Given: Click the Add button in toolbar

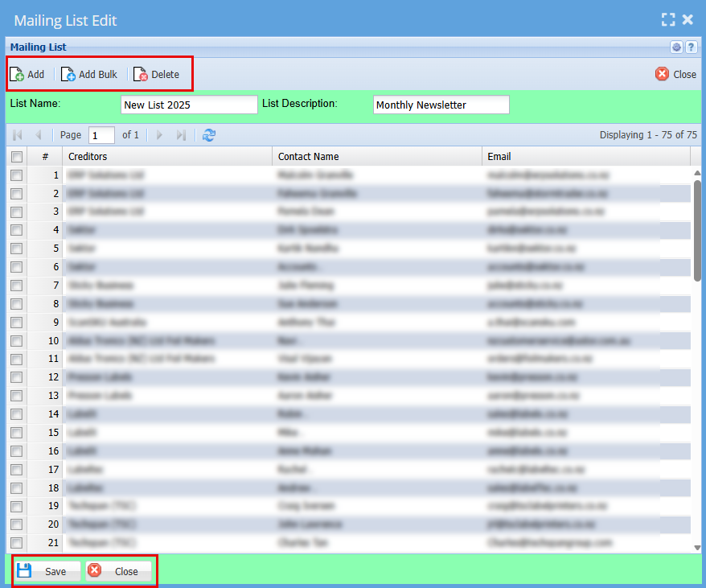Looking at the screenshot, I should click(27, 74).
